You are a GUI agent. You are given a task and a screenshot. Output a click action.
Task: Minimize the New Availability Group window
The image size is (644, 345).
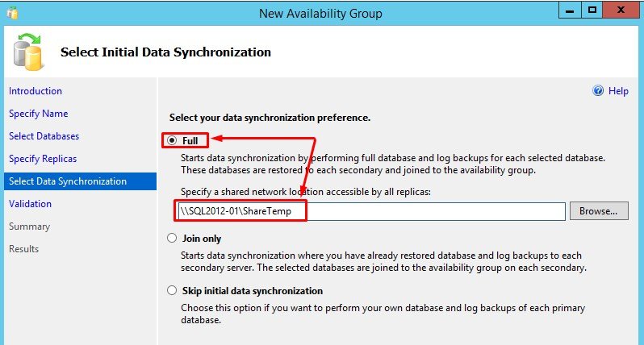[567, 11]
